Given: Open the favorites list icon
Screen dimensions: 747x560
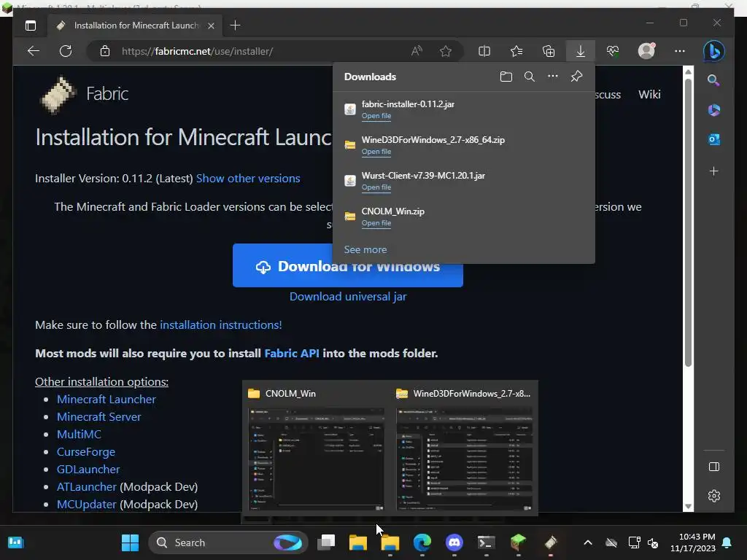Looking at the screenshot, I should coord(516,51).
